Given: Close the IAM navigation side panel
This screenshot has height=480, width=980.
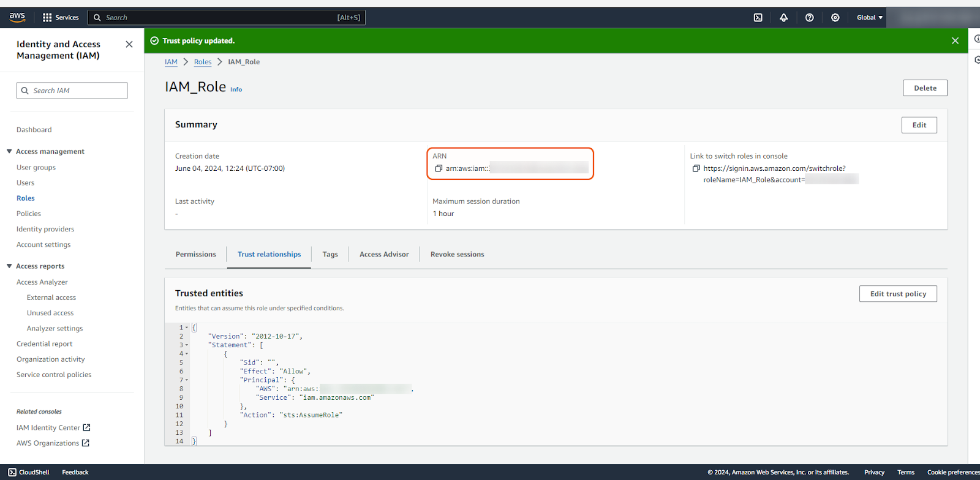Looking at the screenshot, I should tap(129, 44).
